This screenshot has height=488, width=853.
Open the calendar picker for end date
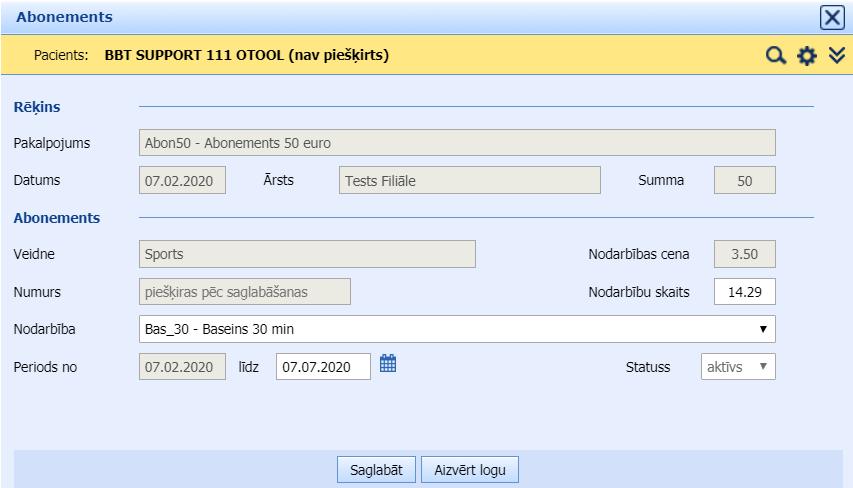388,365
